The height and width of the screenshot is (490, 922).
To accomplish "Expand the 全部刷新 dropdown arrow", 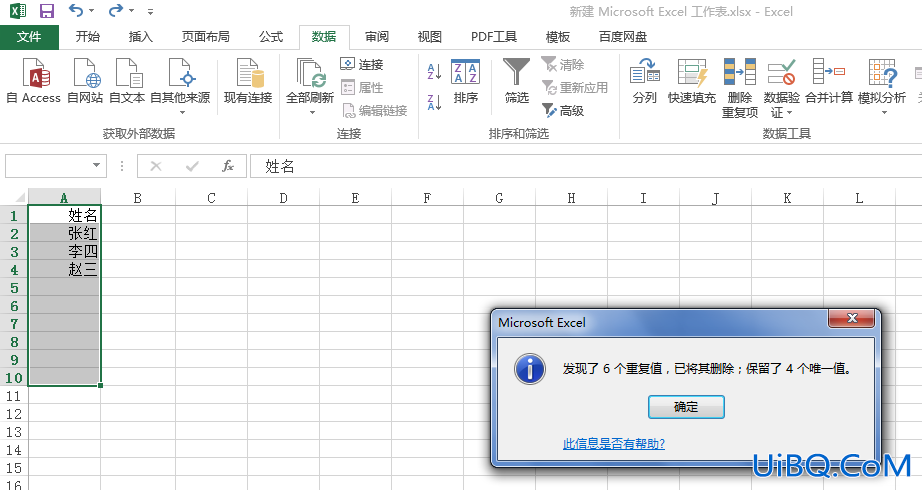I will pos(312,112).
